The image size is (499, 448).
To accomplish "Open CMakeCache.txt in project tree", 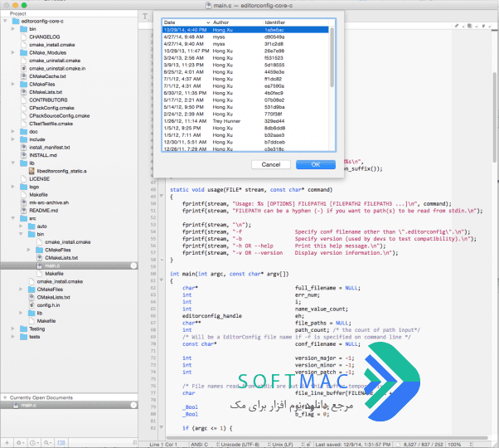I will click(47, 76).
